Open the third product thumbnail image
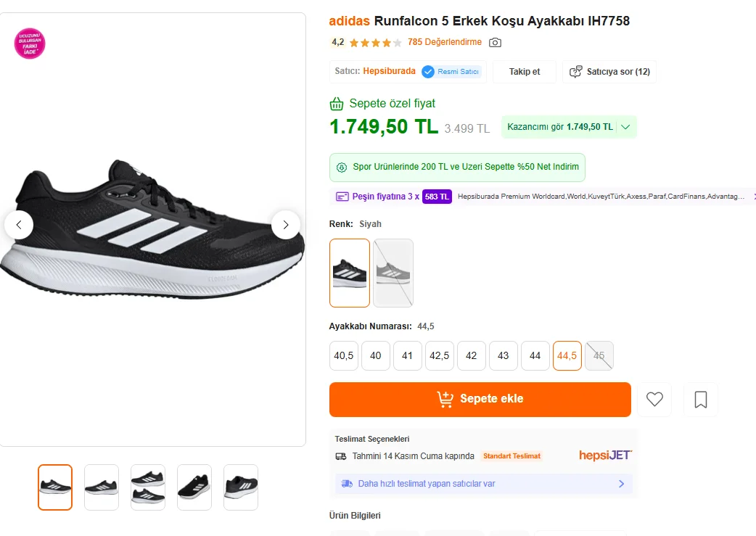756x536 pixels. [148, 487]
